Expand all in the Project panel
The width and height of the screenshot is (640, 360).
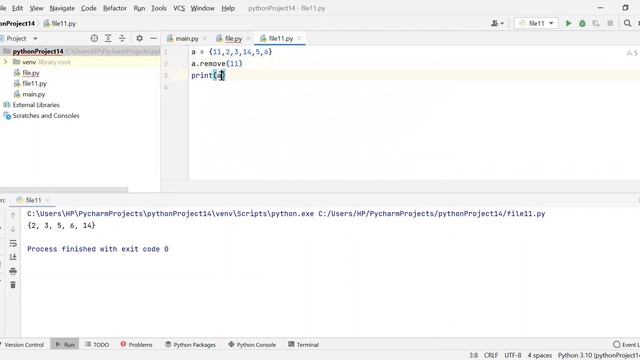pos(108,38)
